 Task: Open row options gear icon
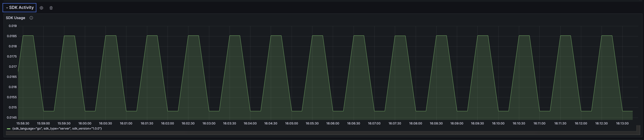41,8
